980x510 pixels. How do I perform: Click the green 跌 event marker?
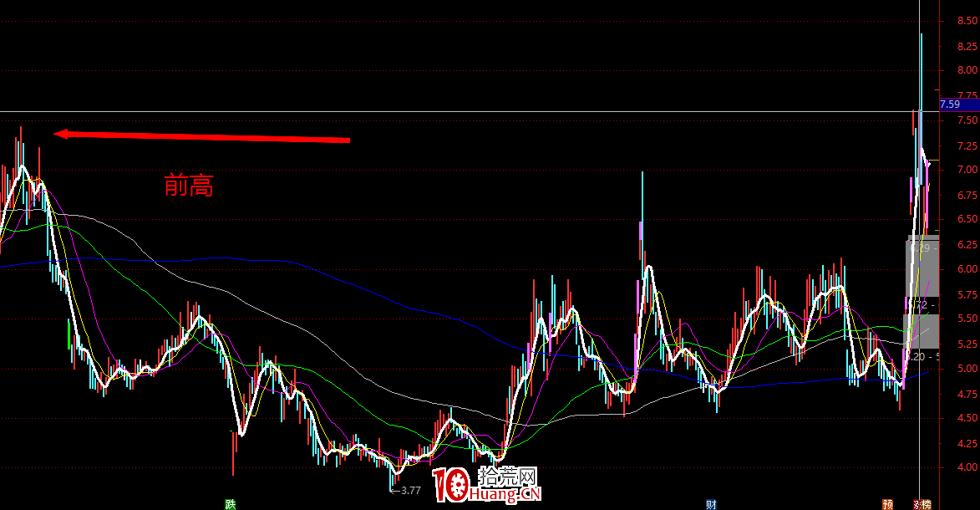tap(229, 504)
